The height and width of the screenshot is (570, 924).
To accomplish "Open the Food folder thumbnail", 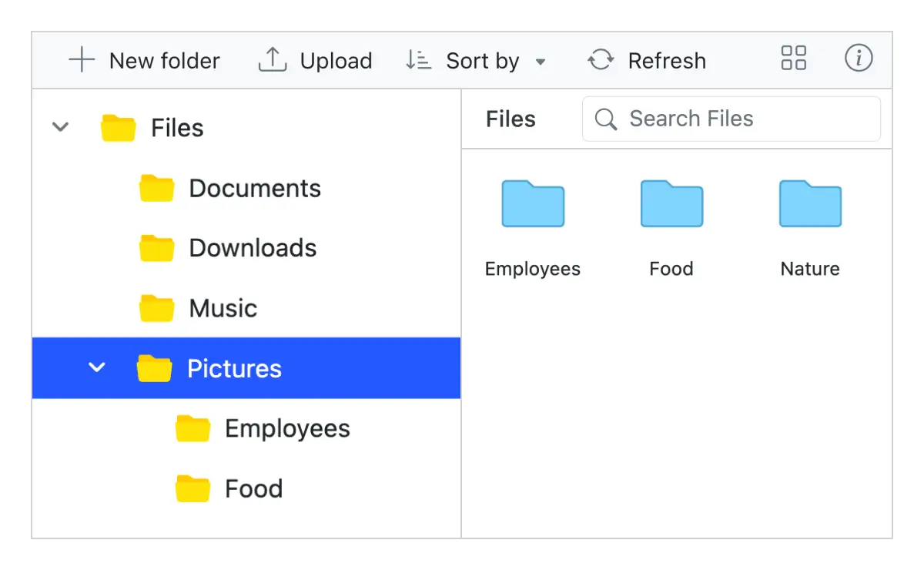I will click(671, 203).
